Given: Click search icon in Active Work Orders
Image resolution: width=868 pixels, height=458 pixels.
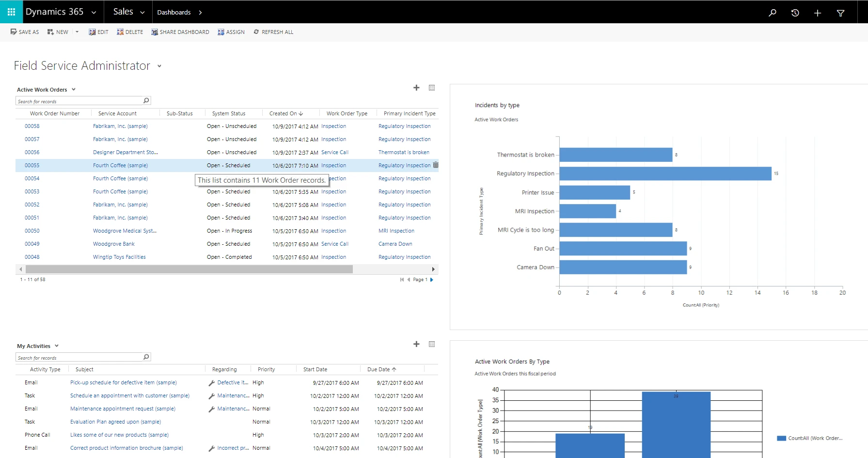Looking at the screenshot, I should pyautogui.click(x=146, y=101).
